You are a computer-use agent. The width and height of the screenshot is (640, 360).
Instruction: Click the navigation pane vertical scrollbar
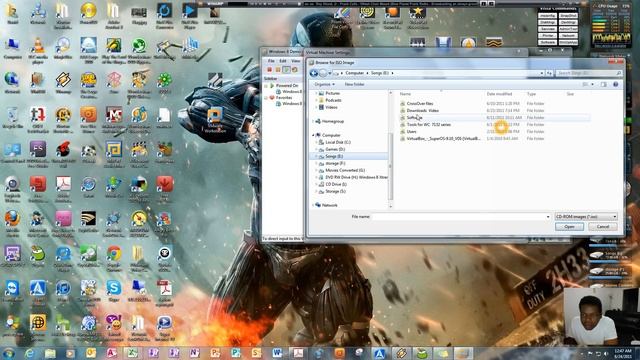(x=391, y=167)
